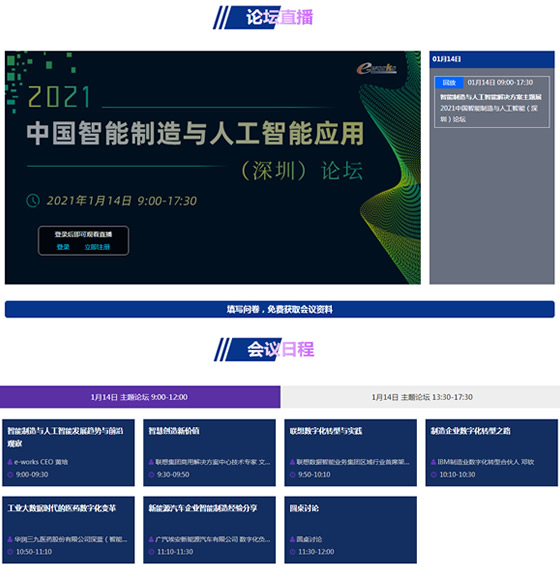Click the clock icon beside 9:30-09:50
Screen dimensions: 560x578
point(151,474)
